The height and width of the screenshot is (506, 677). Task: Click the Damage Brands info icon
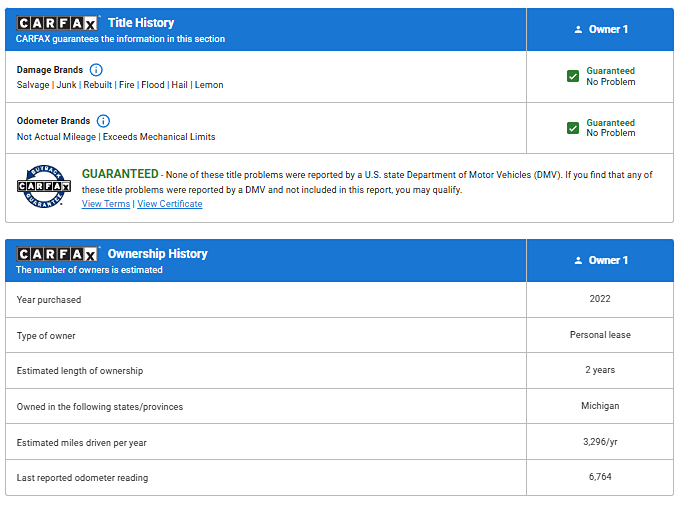point(96,70)
